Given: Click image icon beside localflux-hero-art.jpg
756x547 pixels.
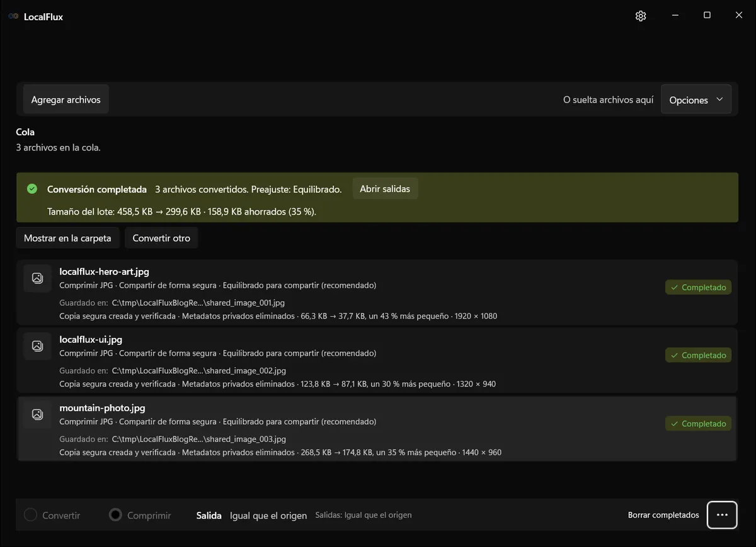Looking at the screenshot, I should coord(37,278).
